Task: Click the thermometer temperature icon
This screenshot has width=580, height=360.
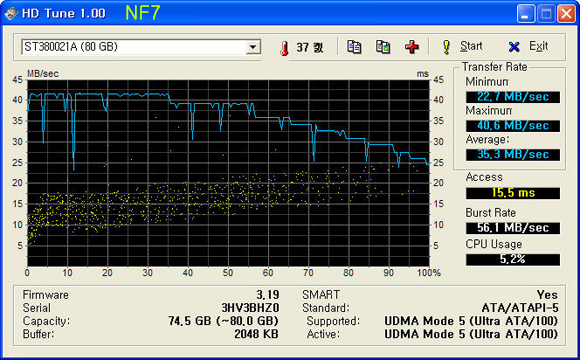Action: click(x=284, y=48)
